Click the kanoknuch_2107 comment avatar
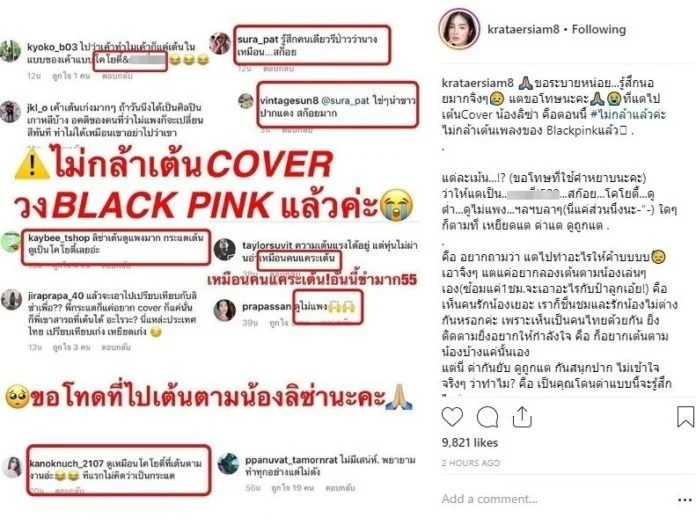The width and height of the screenshot is (696, 518). [12, 467]
